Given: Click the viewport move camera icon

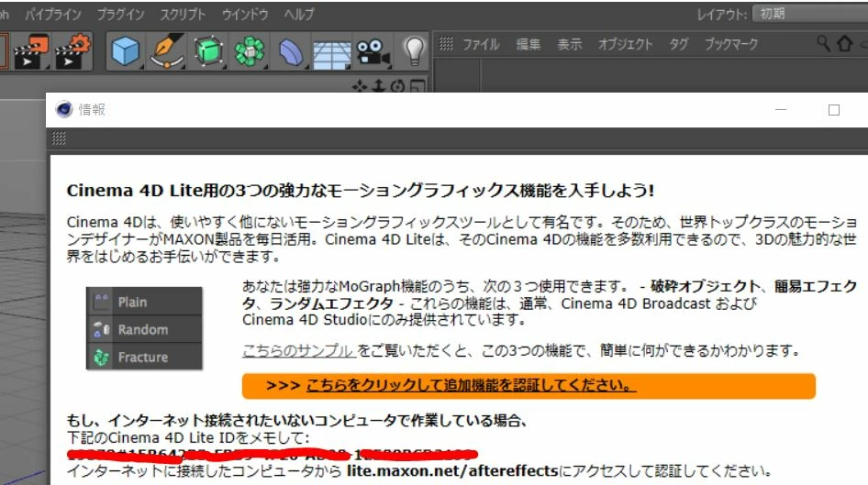Looking at the screenshot, I should [360, 86].
